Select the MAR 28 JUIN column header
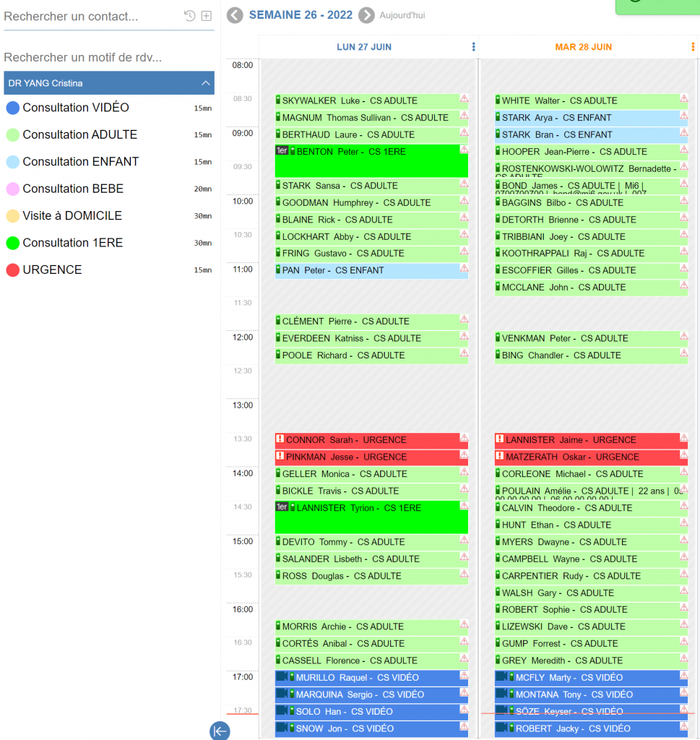The image size is (700, 740). point(583,47)
